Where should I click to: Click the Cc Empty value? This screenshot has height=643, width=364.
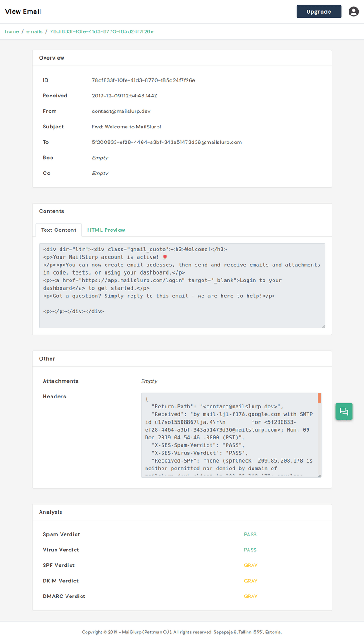100,173
